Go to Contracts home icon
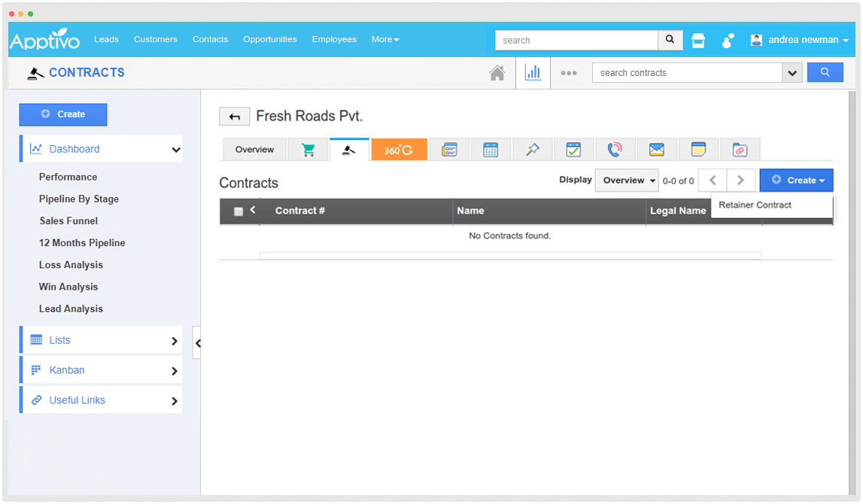The image size is (863, 504). (x=497, y=73)
